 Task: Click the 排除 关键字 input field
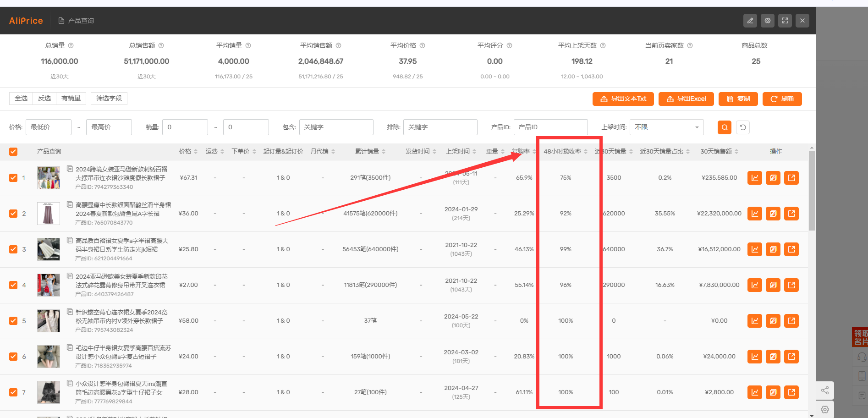pos(440,127)
